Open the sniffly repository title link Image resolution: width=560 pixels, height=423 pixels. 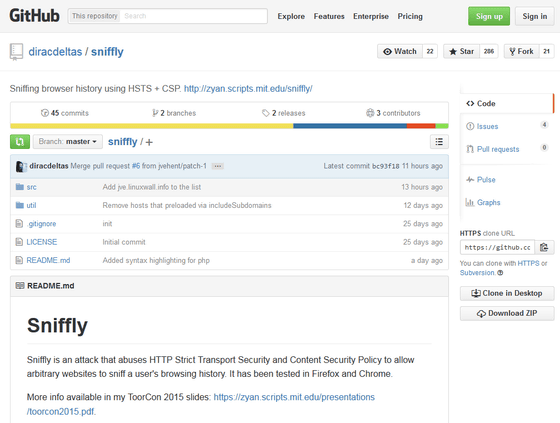[107, 52]
